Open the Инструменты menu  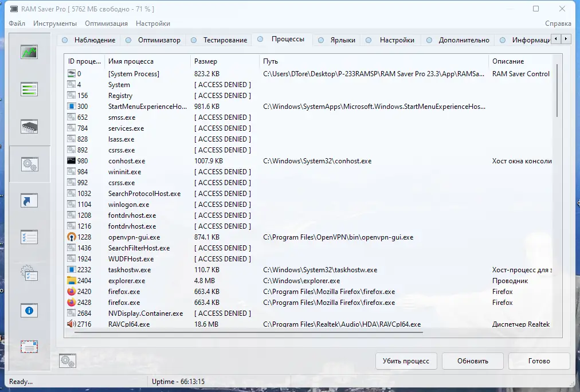pyautogui.click(x=55, y=23)
